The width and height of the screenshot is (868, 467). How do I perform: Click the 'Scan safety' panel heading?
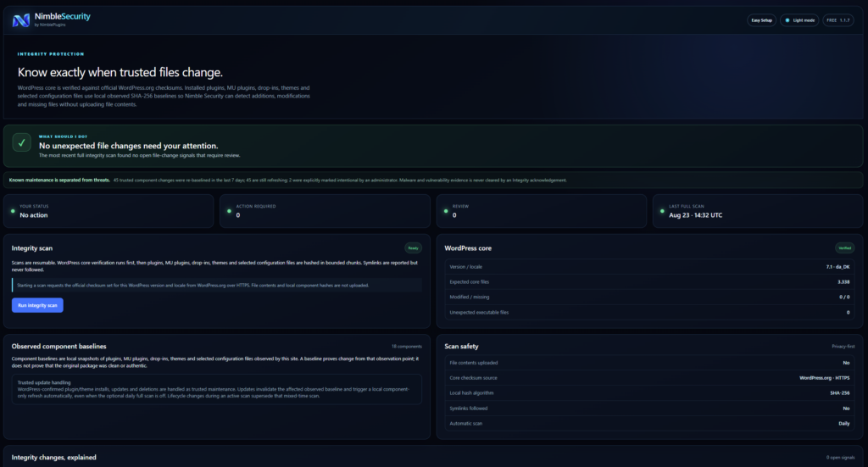coord(461,347)
